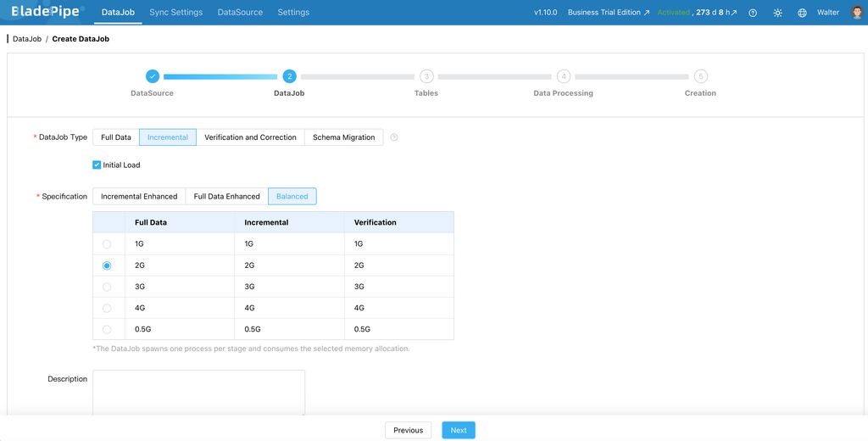
Task: Click the Tables step label
Action: (426, 93)
